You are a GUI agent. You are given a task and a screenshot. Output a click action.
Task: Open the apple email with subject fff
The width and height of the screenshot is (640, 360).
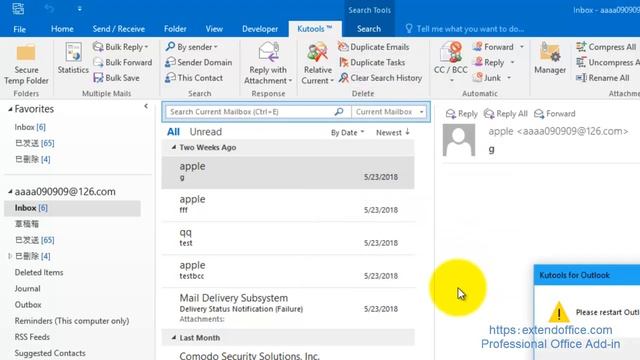(x=288, y=204)
